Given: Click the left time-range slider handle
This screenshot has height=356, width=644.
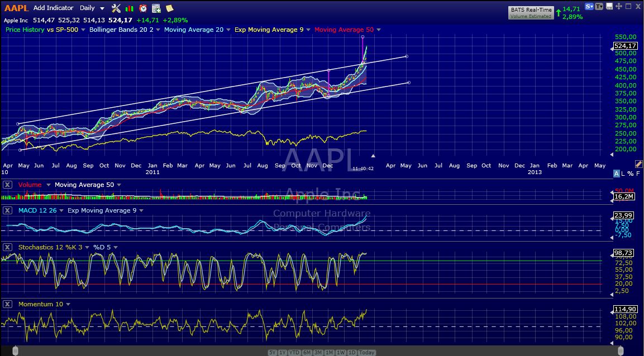Looking at the screenshot, I should [x=15, y=350].
